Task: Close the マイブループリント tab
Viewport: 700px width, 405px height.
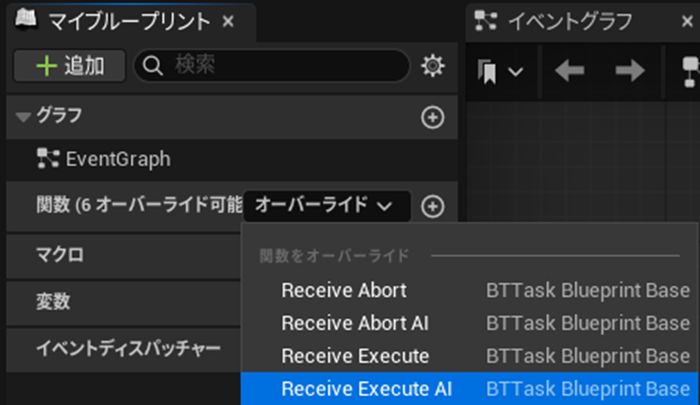Action: 228,21
